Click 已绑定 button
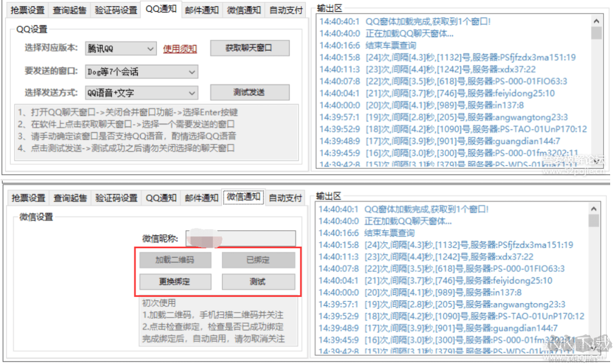Image resolution: width=613 pixels, height=364 pixels. pos(259,260)
